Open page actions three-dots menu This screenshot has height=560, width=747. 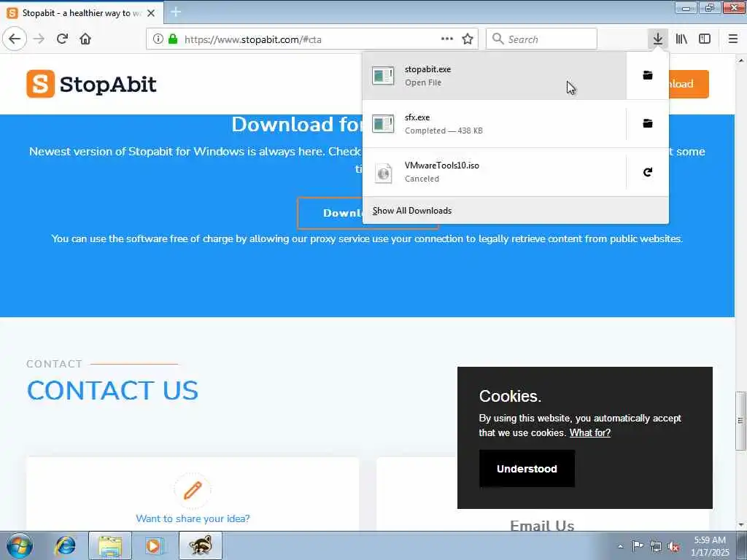(447, 39)
